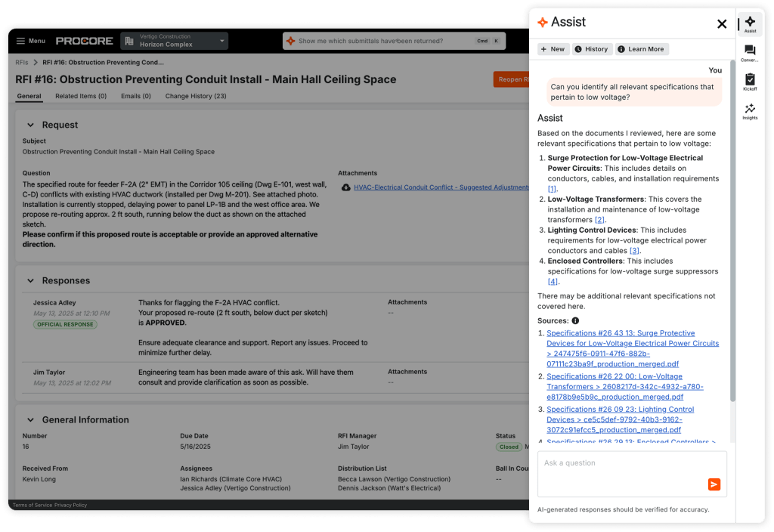Click the Learn More button
This screenshot has width=774, height=532.
(642, 49)
